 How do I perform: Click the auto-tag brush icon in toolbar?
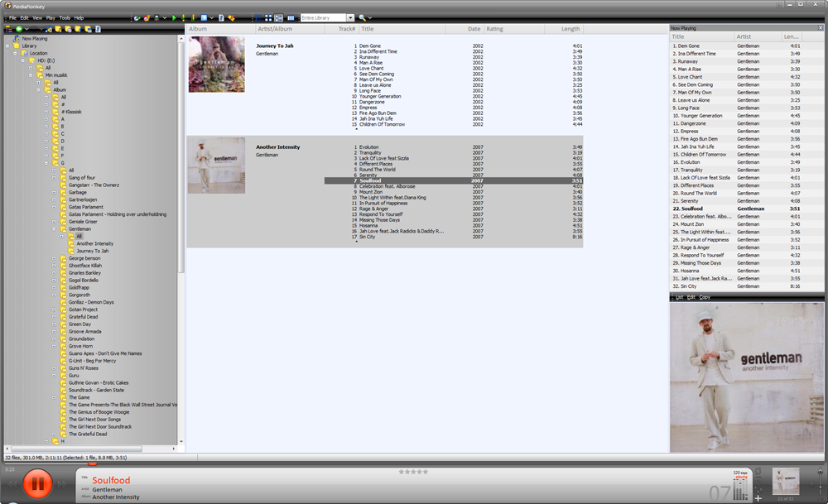tap(231, 18)
